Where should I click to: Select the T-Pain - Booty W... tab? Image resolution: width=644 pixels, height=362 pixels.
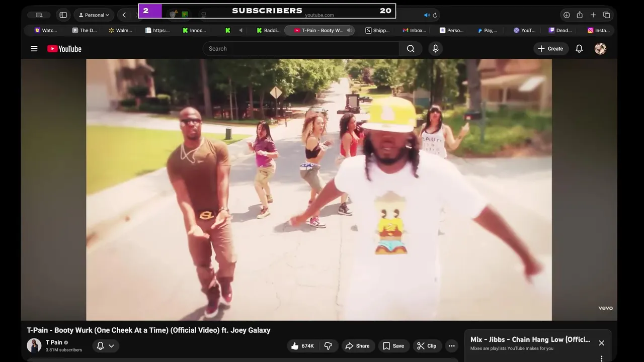[319, 30]
